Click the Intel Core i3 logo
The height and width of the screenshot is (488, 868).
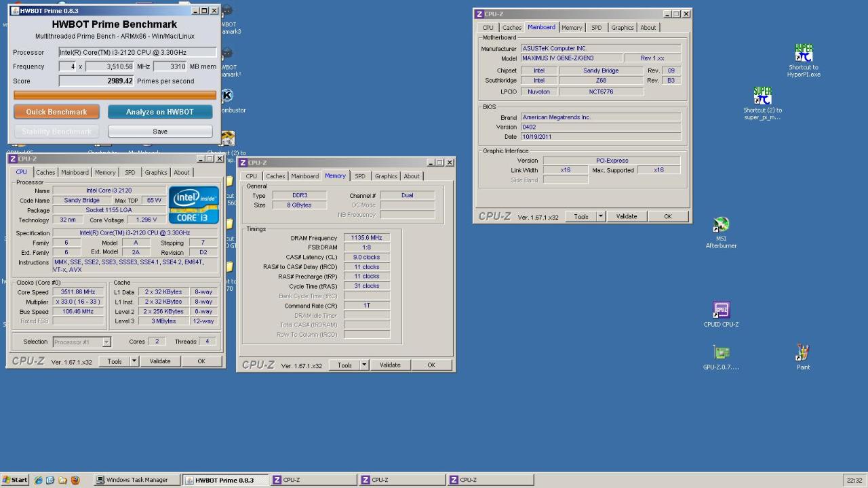194,205
